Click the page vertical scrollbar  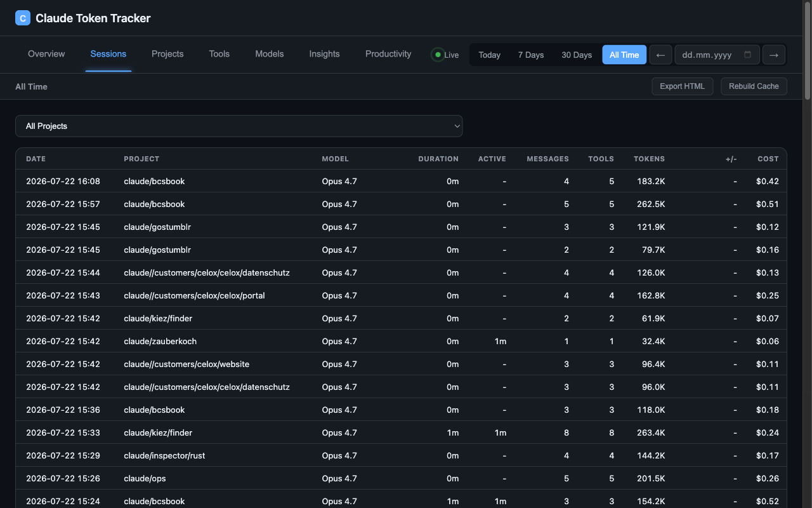[808, 51]
